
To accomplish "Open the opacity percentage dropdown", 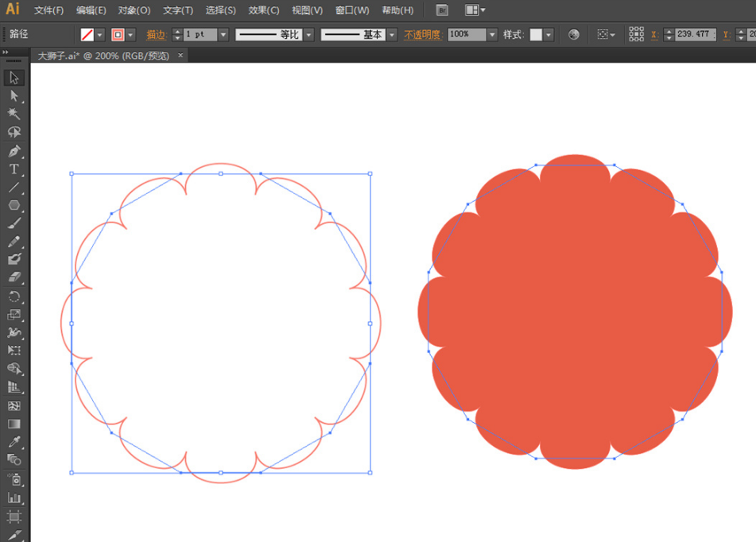I will click(x=492, y=35).
